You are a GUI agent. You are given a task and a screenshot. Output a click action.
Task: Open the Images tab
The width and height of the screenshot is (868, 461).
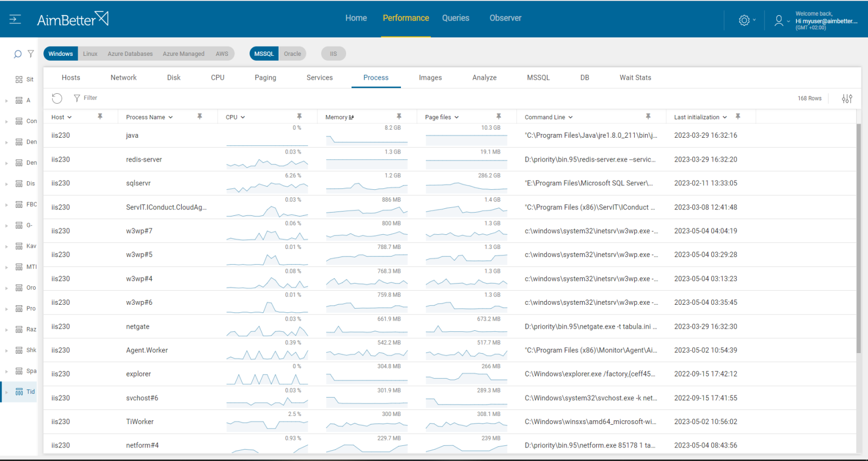pyautogui.click(x=430, y=78)
